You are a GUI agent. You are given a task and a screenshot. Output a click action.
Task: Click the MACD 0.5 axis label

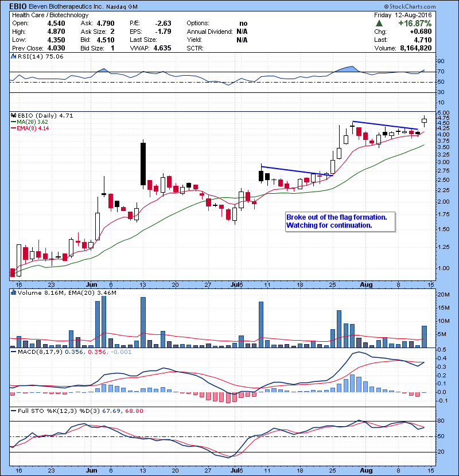pyautogui.click(x=442, y=350)
